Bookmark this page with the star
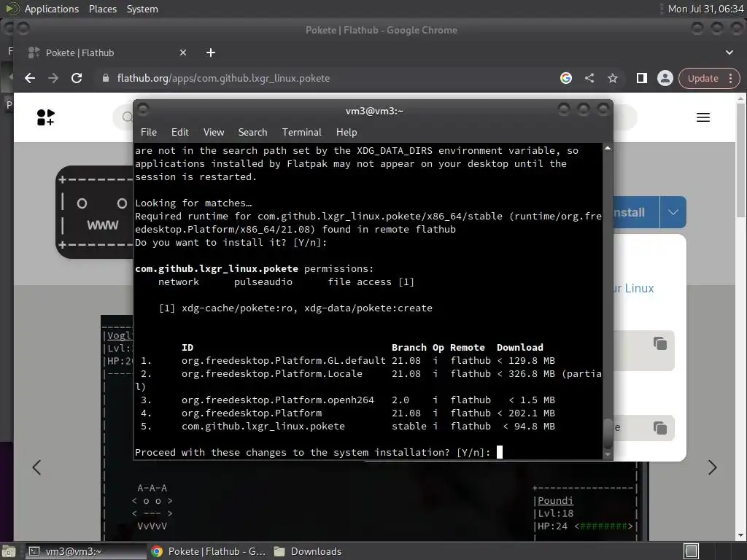The width and height of the screenshot is (747, 560). click(x=613, y=78)
